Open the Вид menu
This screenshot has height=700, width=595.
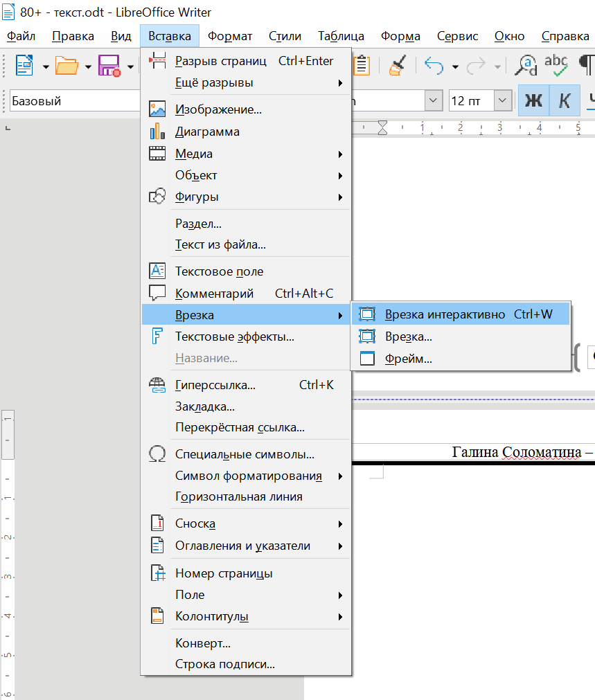coord(121,36)
